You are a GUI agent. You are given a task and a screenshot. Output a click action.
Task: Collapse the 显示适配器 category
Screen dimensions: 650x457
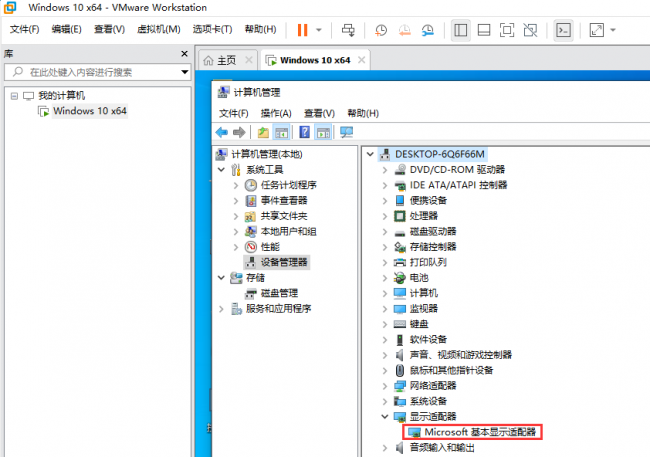coord(385,417)
